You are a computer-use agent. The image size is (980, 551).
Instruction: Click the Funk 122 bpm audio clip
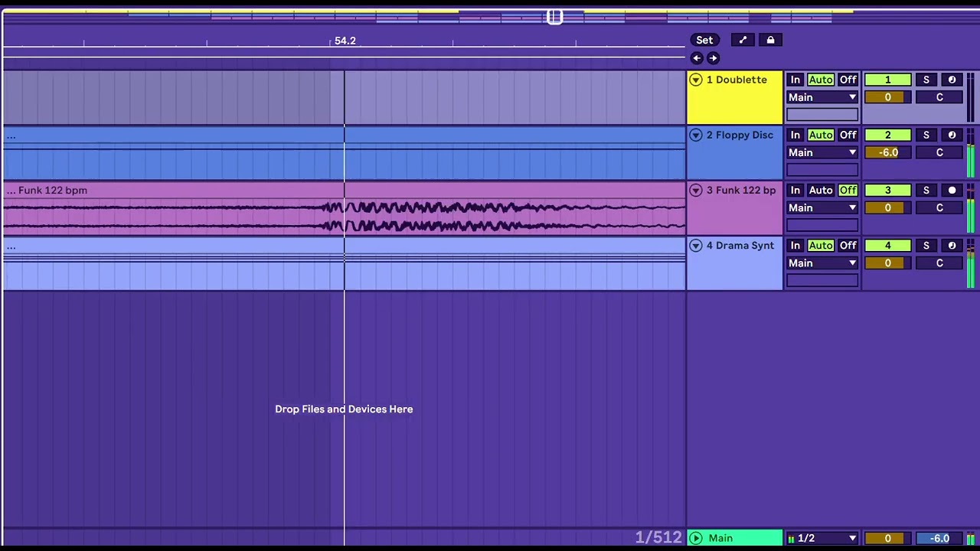tap(344, 208)
